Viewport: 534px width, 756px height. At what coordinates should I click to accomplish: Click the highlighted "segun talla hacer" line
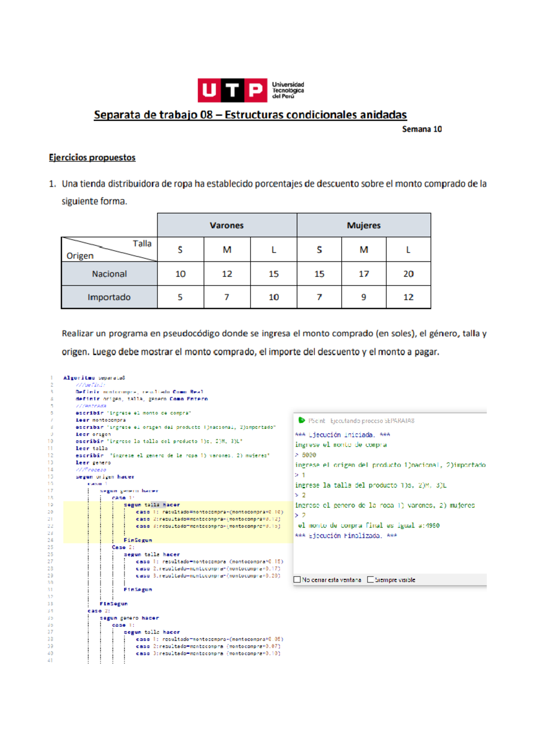click(x=152, y=505)
